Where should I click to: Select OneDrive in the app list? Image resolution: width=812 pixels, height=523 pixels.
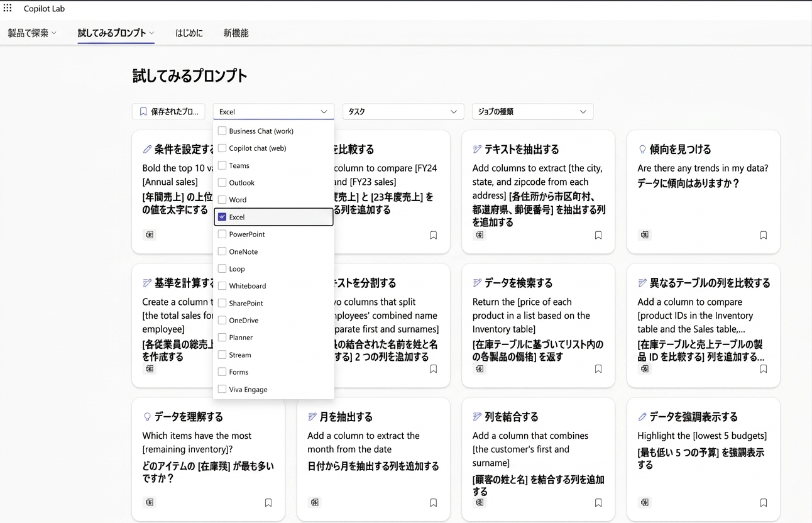(273, 320)
